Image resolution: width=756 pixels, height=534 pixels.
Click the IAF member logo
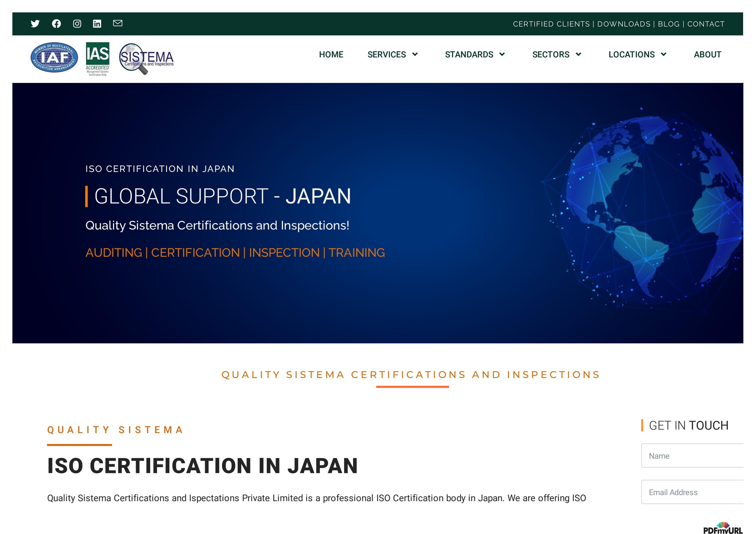tap(54, 58)
